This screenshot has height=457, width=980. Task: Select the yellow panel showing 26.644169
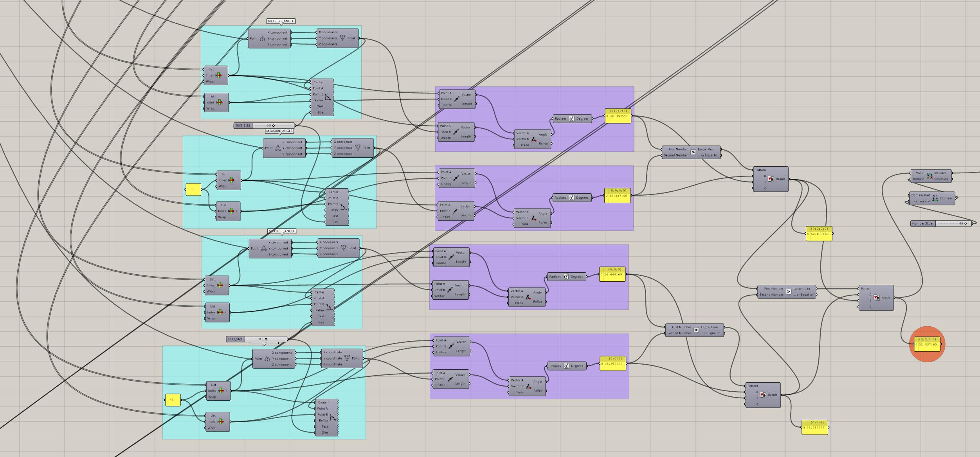click(x=612, y=275)
